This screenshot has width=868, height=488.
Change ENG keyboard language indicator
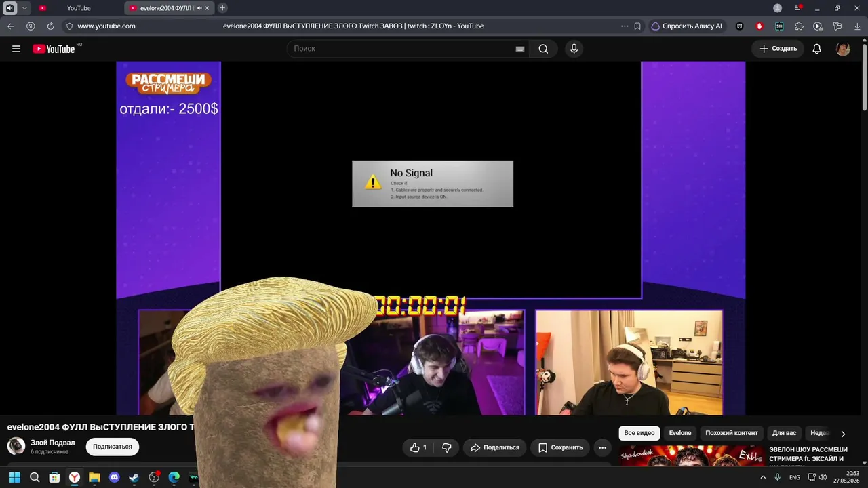795,477
